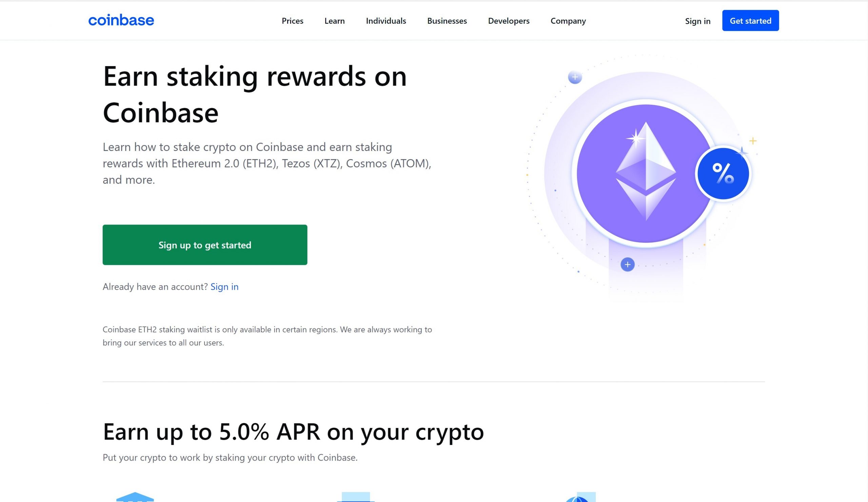Expand the Individuals navigation menu

386,21
